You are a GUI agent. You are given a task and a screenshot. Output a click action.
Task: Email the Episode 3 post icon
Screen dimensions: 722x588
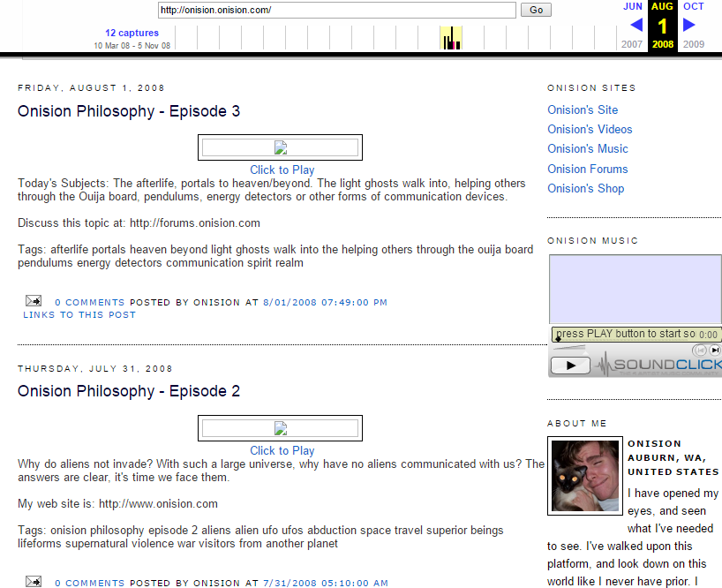pyautogui.click(x=34, y=301)
